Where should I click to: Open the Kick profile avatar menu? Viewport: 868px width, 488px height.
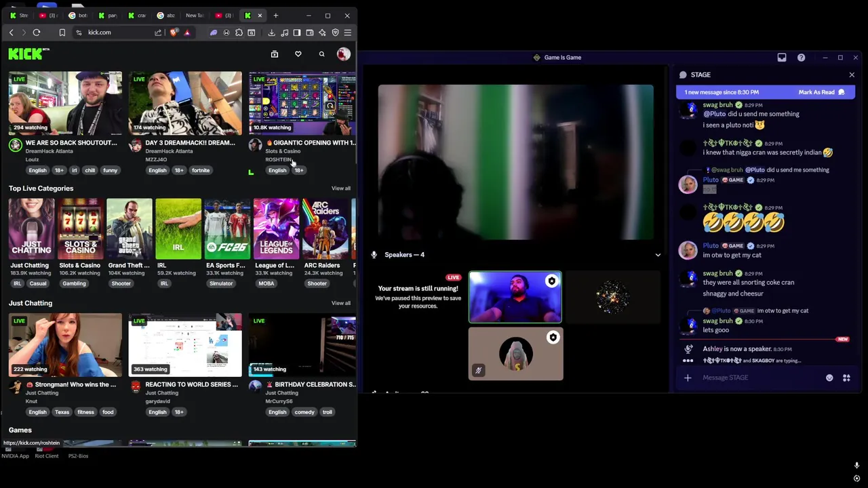click(343, 54)
